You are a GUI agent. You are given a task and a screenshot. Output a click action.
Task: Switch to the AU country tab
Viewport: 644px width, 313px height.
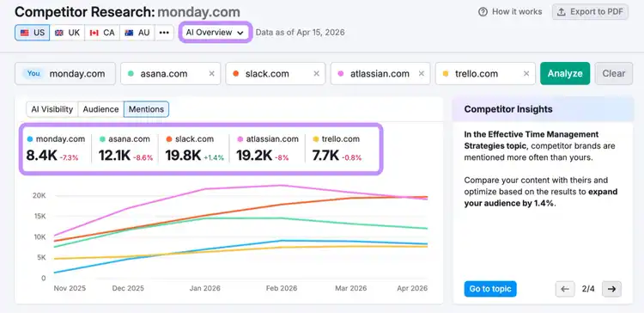[x=137, y=33]
